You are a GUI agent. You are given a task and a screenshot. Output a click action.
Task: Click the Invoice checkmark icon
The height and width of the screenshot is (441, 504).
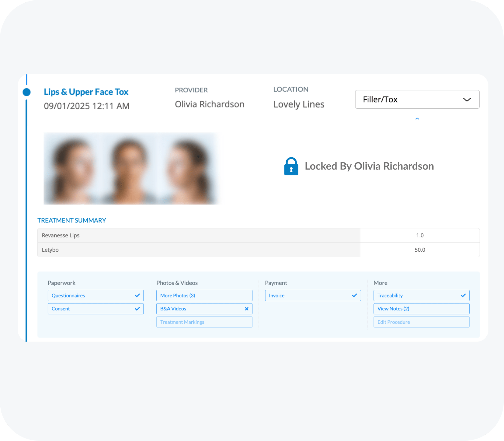click(x=354, y=296)
